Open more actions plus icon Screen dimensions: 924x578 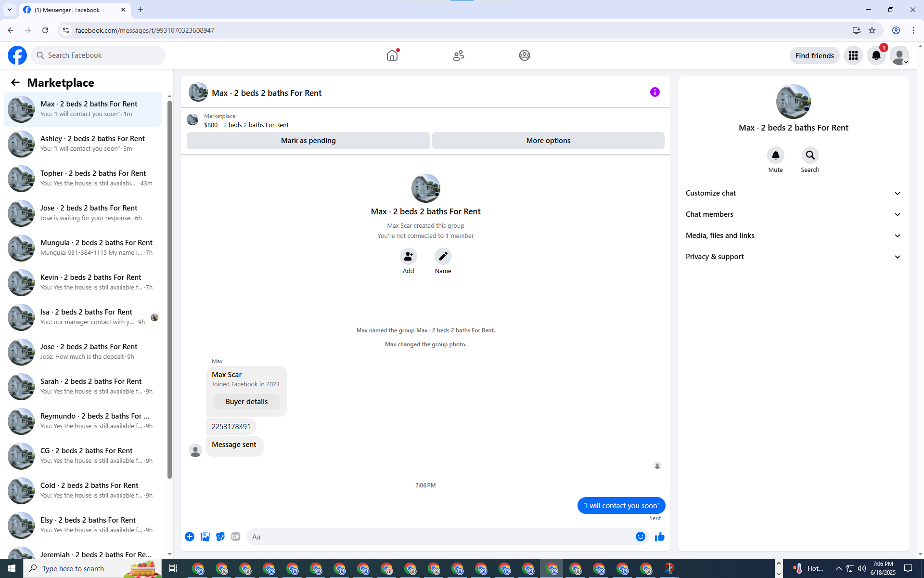[190, 537]
